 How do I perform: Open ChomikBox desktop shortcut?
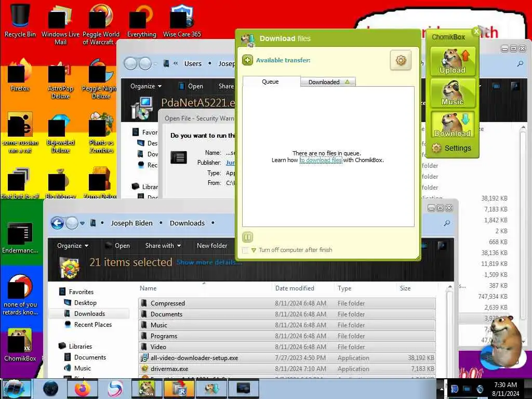[20, 345]
